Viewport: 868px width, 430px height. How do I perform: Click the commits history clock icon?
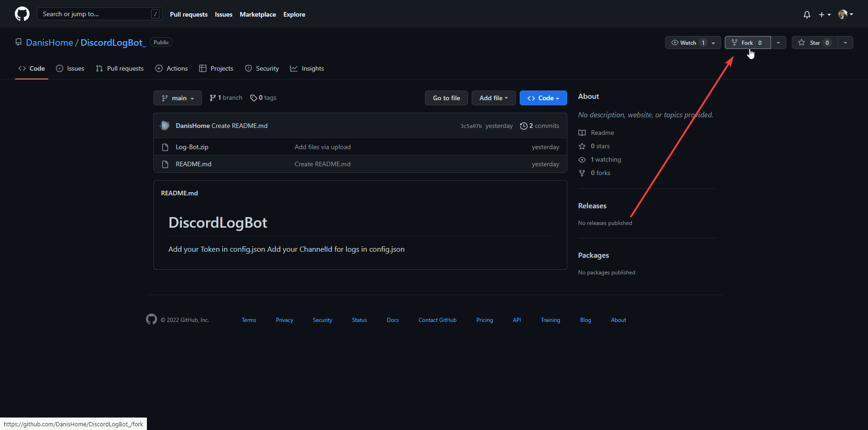(523, 126)
